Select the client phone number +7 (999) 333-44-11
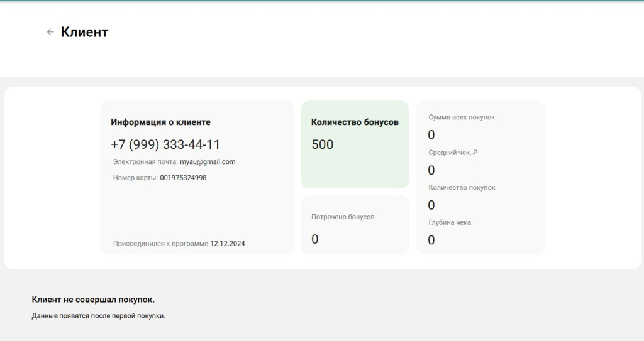The image size is (644, 341). [165, 144]
